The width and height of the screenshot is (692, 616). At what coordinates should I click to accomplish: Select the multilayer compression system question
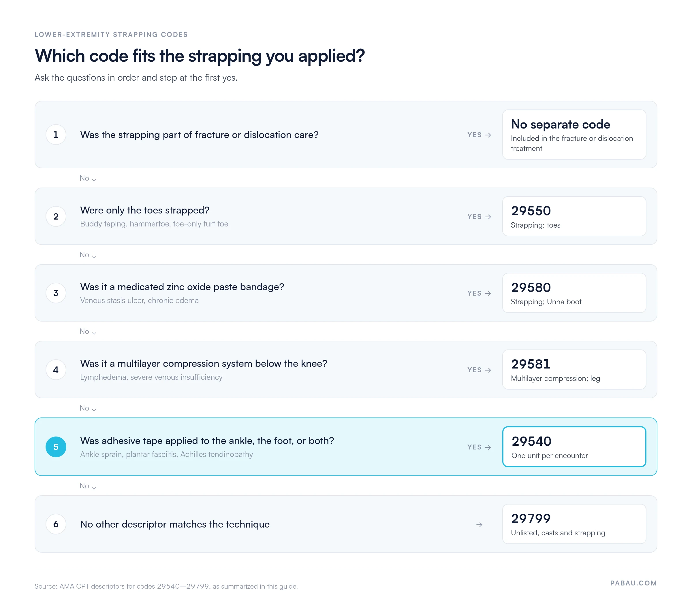coord(204,364)
